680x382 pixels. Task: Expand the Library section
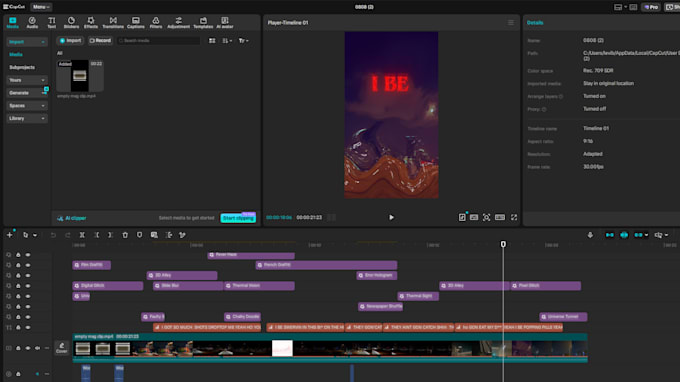coord(27,118)
